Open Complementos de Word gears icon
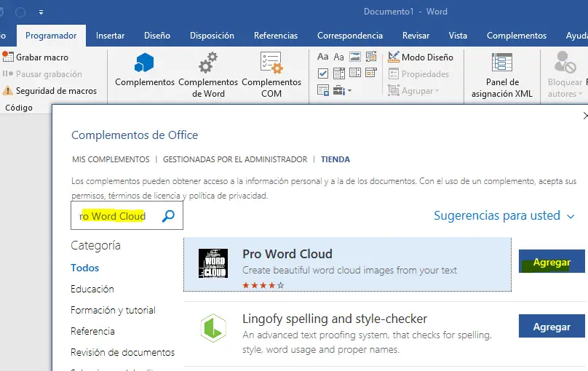588x371 pixels. [208, 63]
